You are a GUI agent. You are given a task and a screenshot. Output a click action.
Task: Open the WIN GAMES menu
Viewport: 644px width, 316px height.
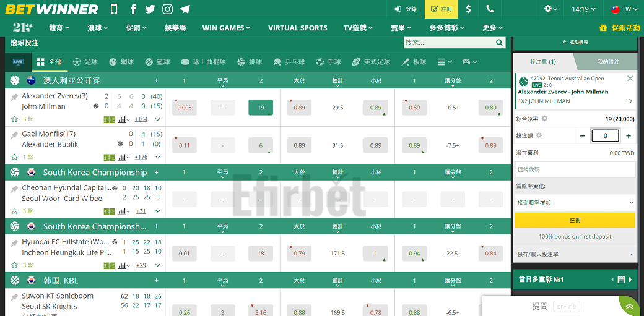point(226,28)
